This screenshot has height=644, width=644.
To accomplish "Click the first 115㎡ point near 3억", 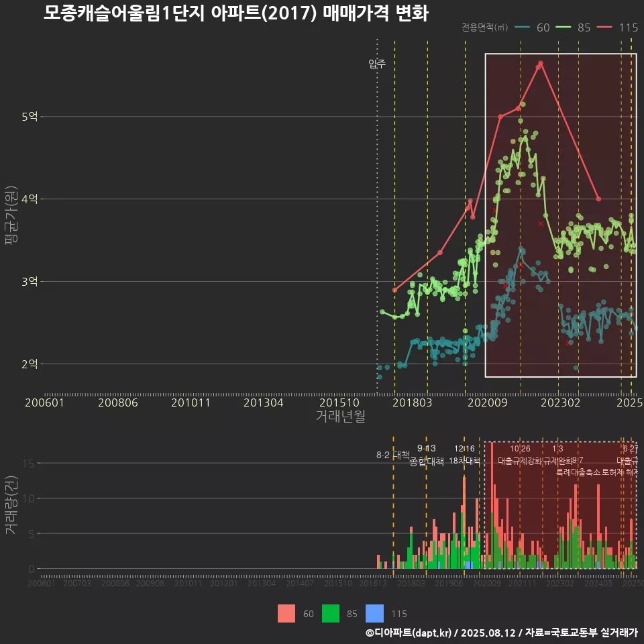I will coord(394,290).
